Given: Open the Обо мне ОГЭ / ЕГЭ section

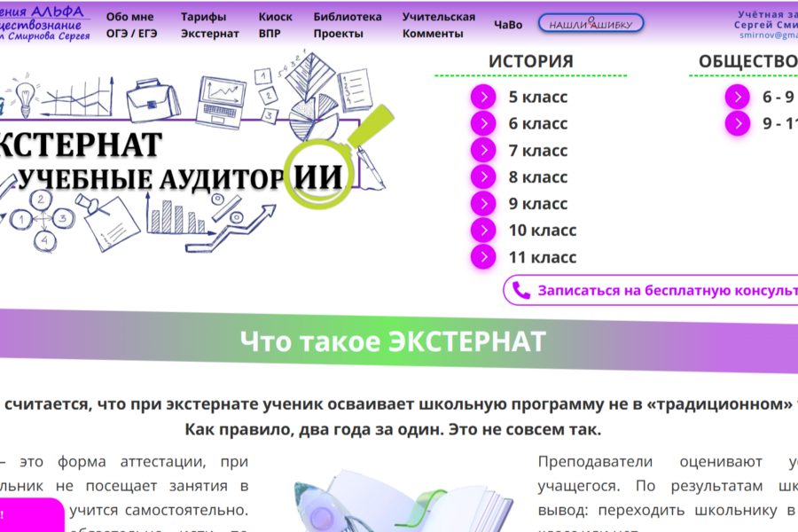Looking at the screenshot, I should pyautogui.click(x=131, y=22).
